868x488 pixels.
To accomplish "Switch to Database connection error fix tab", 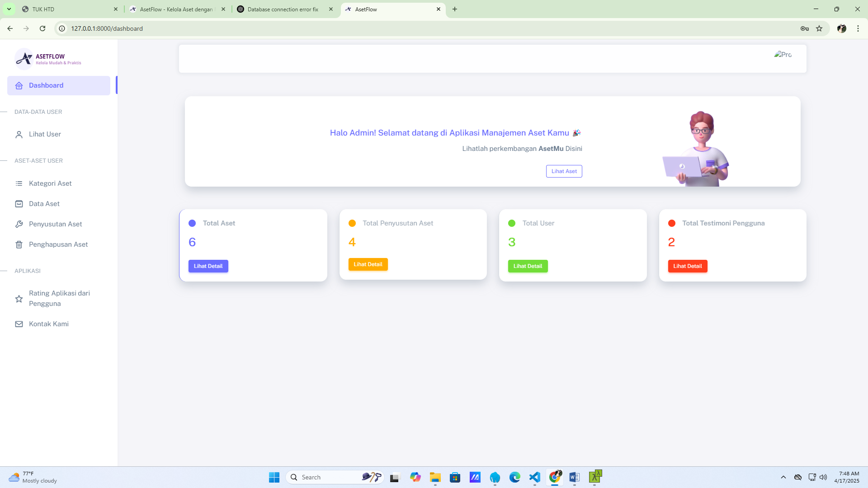I will coord(283,9).
